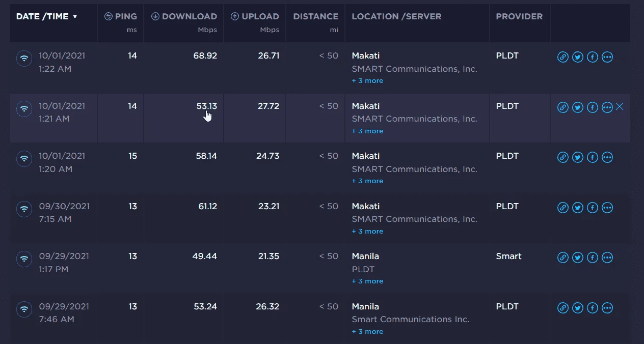Open more options for 1:22 AM result

[x=607, y=57]
